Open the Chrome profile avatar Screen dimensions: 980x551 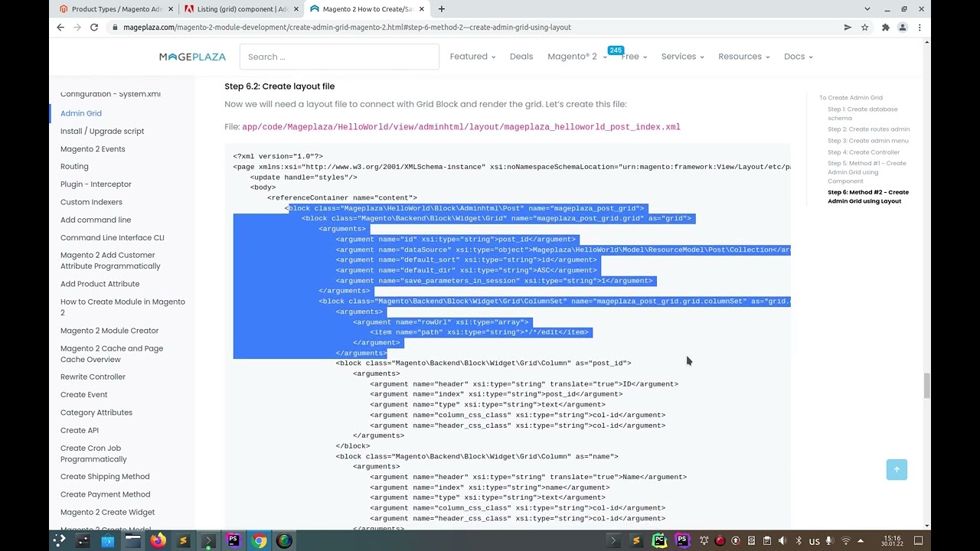click(903, 28)
